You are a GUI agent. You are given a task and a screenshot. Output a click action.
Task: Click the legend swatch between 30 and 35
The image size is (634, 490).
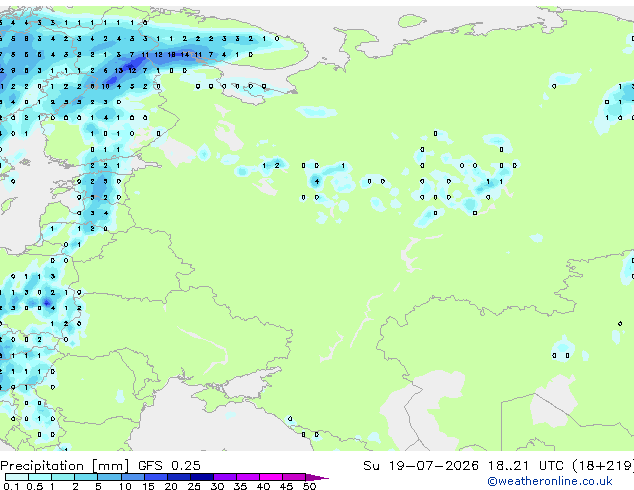(224, 477)
